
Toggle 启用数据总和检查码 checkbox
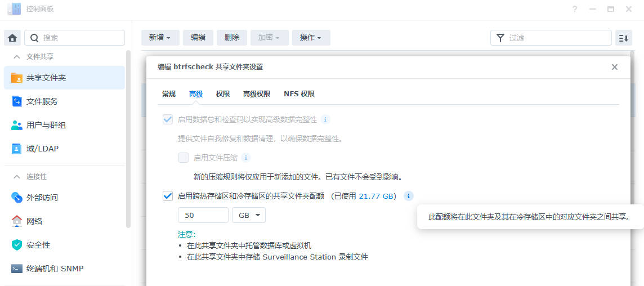(168, 119)
